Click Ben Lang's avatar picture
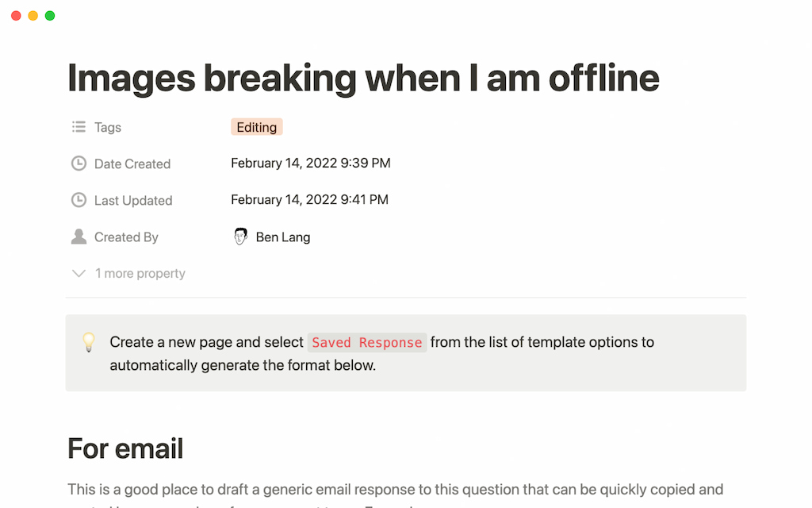The image size is (812, 508). click(x=240, y=236)
